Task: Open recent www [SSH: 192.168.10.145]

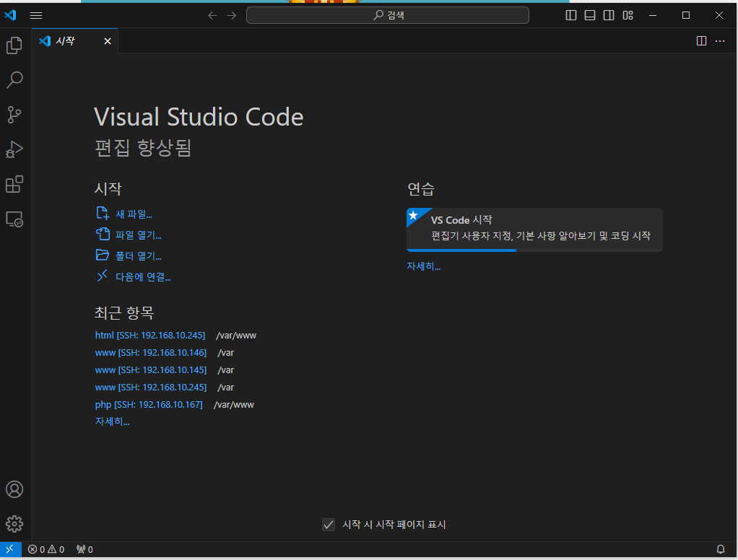Action: (x=151, y=370)
